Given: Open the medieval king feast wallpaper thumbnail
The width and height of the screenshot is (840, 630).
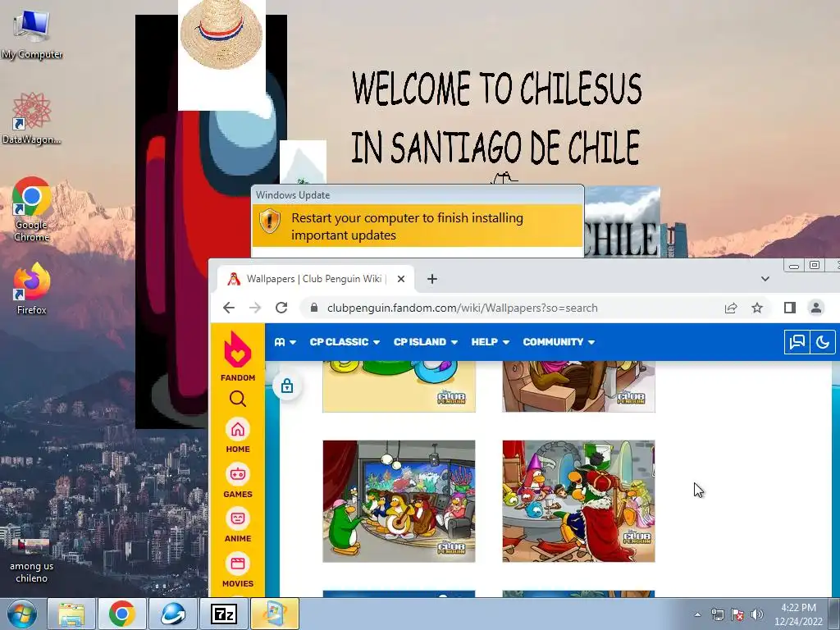Looking at the screenshot, I should click(x=578, y=501).
